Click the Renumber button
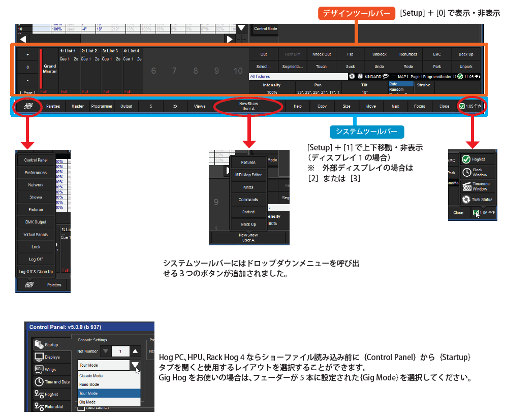Viewport: 505px width, 420px height. click(408, 54)
